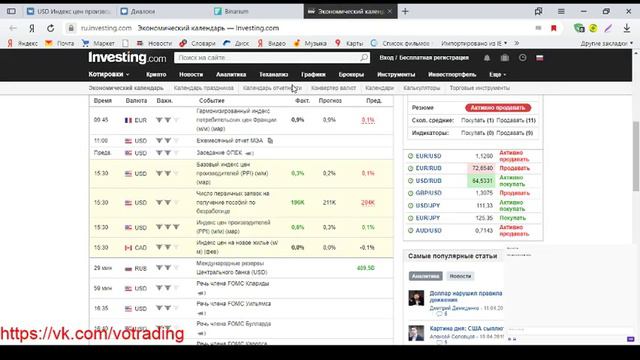This screenshot has height=360, width=640.
Task: Switch to USD Индекс цен browser tab
Action: 69,11
